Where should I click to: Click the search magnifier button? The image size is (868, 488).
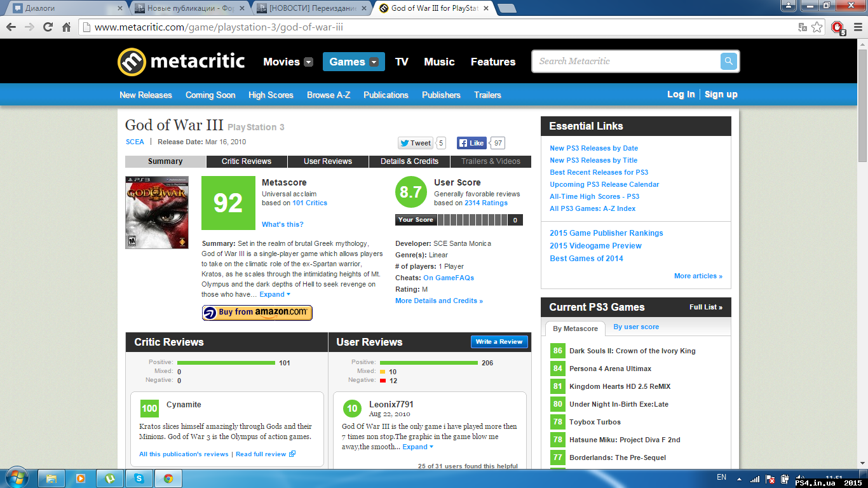pyautogui.click(x=728, y=62)
